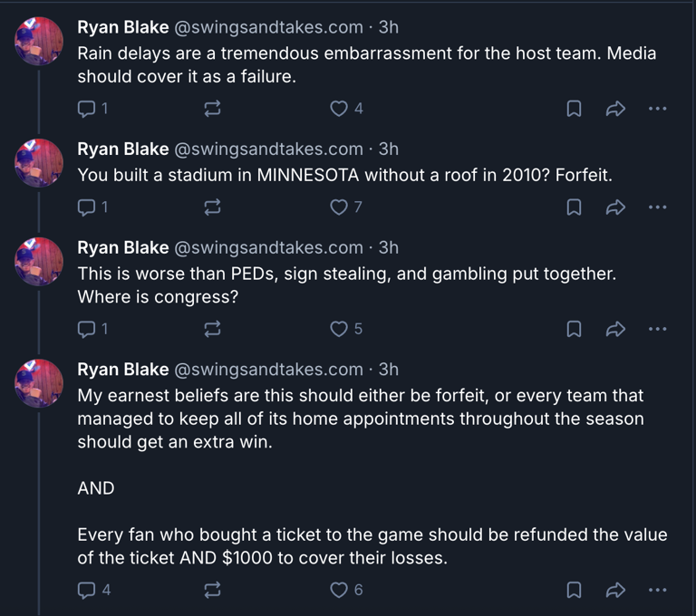This screenshot has width=696, height=616.
Task: Repost the 'Where is congress?' post
Action: click(x=213, y=329)
